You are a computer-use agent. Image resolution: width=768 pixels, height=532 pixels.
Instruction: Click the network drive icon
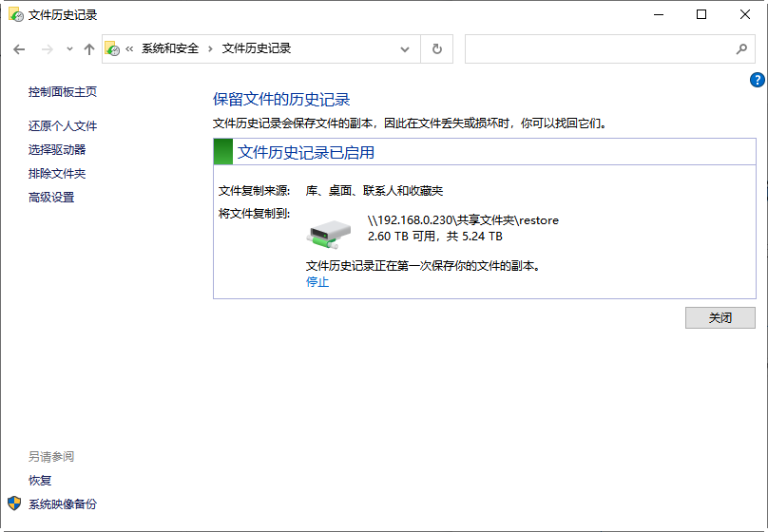[x=329, y=234]
